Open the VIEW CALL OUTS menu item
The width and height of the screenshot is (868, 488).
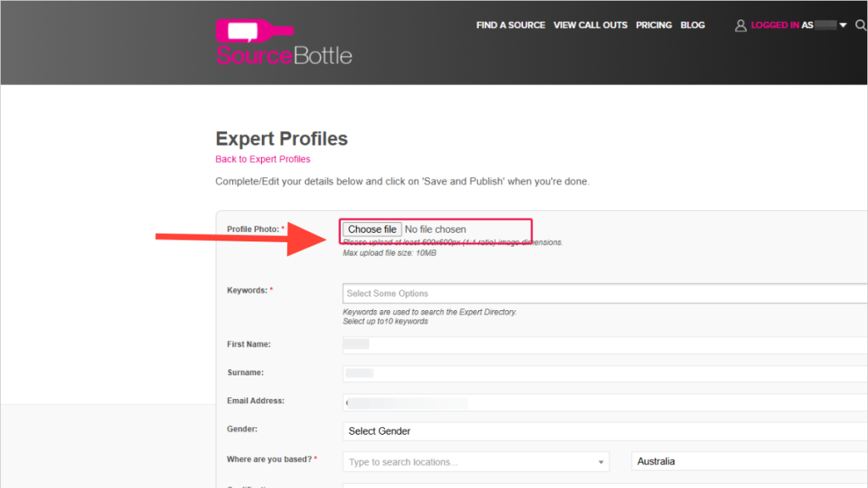tap(591, 25)
